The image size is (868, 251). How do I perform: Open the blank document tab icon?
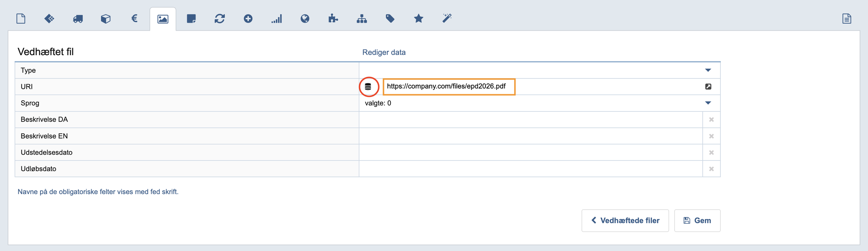click(21, 18)
